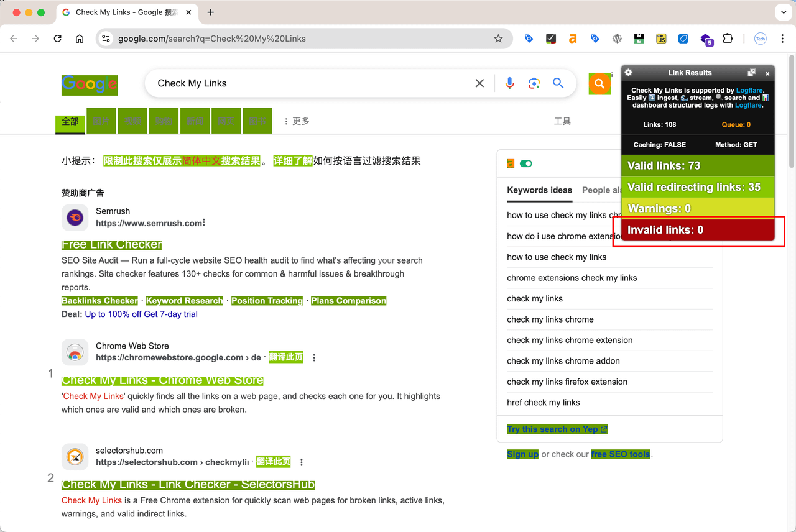
Task: Open options for Semrush ad result
Action: [x=204, y=223]
